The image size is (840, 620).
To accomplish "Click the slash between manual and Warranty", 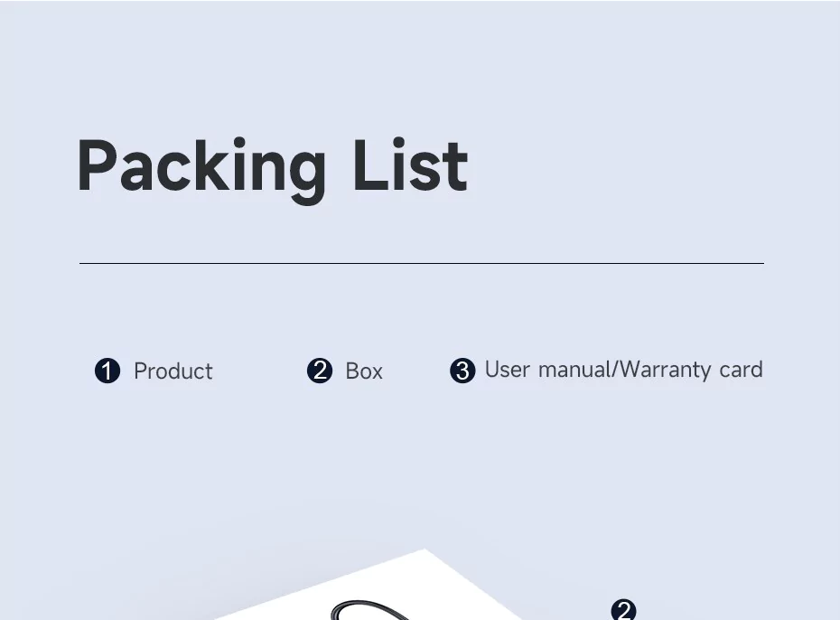I will [x=617, y=370].
